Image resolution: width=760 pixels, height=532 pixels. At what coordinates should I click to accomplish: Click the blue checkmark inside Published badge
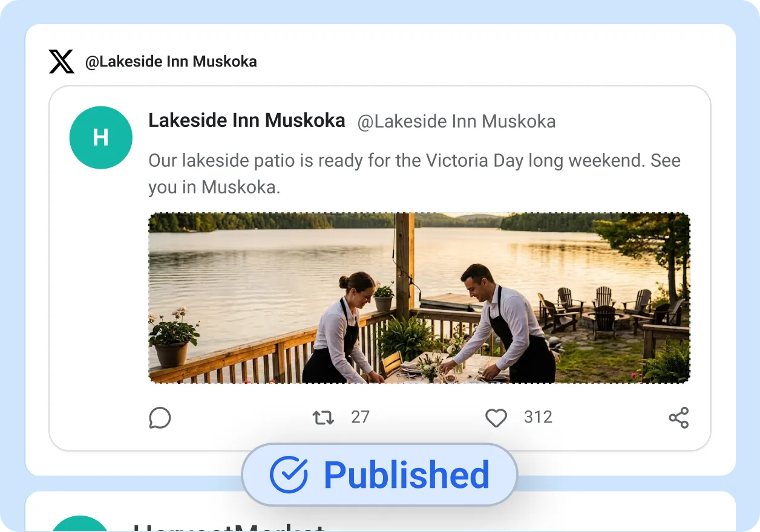click(x=289, y=474)
